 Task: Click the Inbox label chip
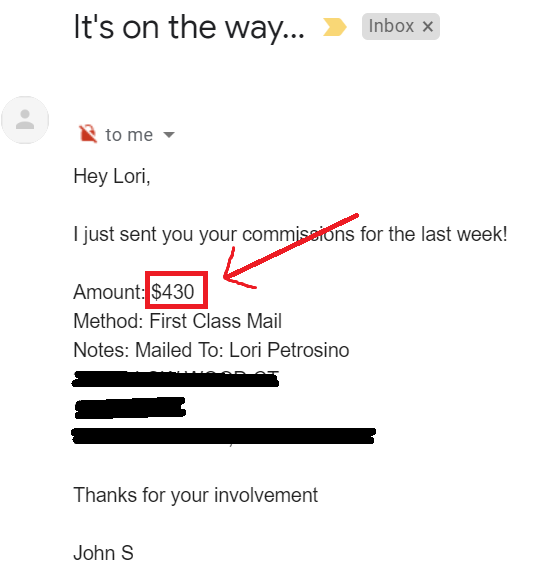pyautogui.click(x=401, y=26)
